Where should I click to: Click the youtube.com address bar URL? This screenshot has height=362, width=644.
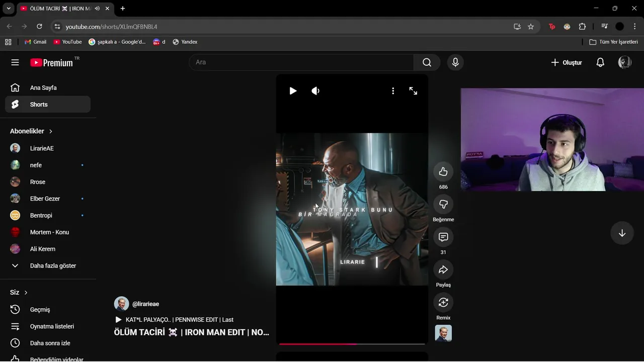tap(112, 27)
